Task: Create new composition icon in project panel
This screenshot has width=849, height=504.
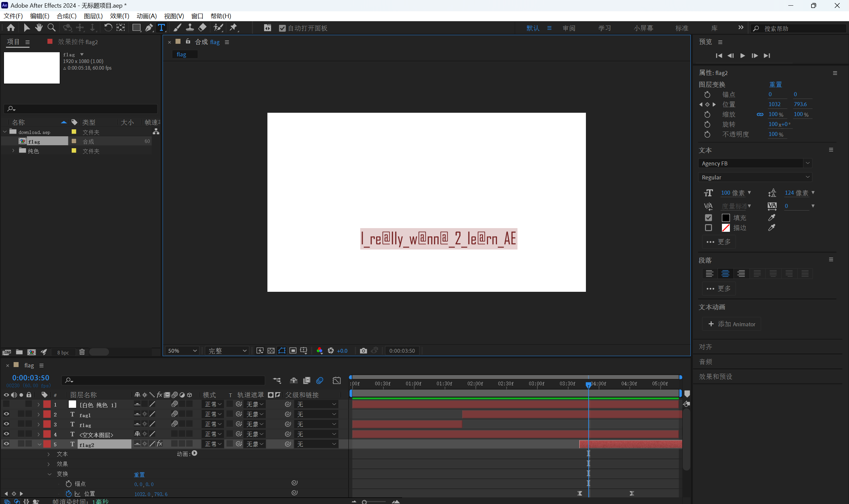Action: [32, 352]
